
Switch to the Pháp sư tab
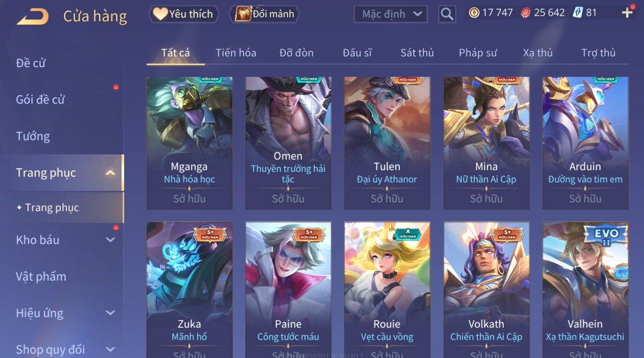(478, 53)
